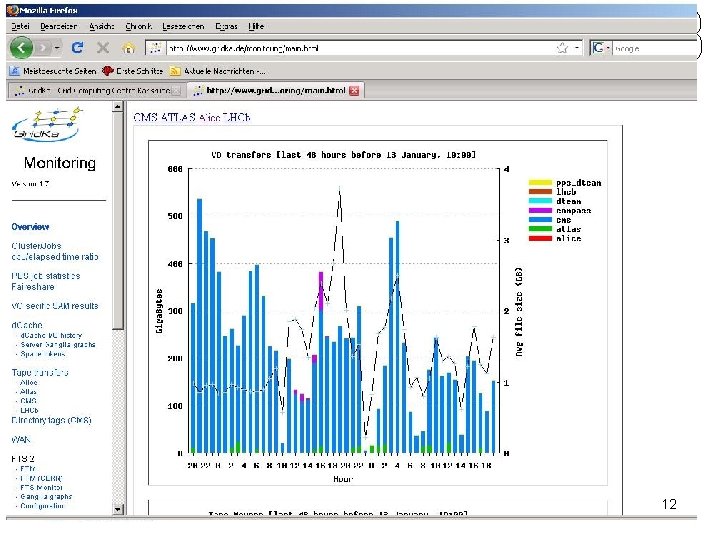Switch to the GridKa Grid Computing Centre tab
The image size is (720, 540).
[x=96, y=90]
